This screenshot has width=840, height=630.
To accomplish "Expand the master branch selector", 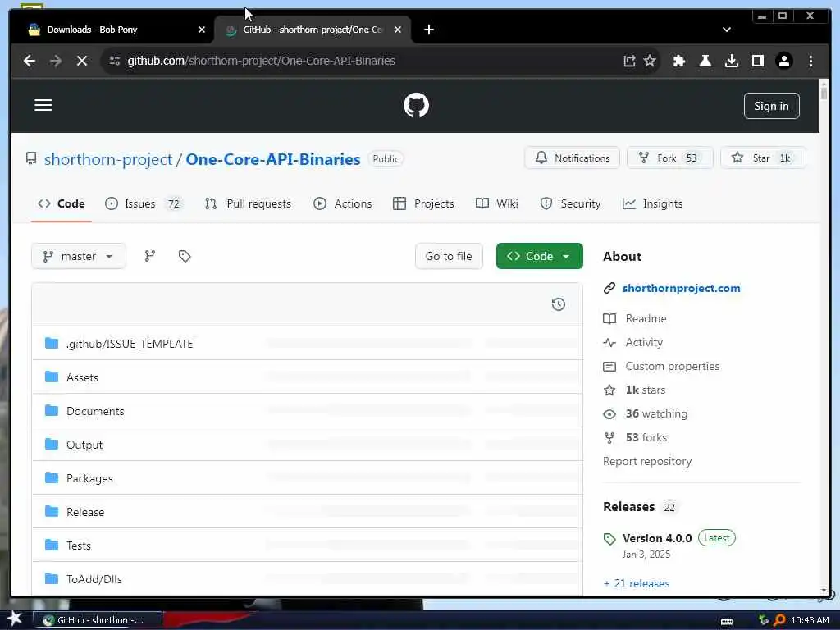I will tap(79, 256).
